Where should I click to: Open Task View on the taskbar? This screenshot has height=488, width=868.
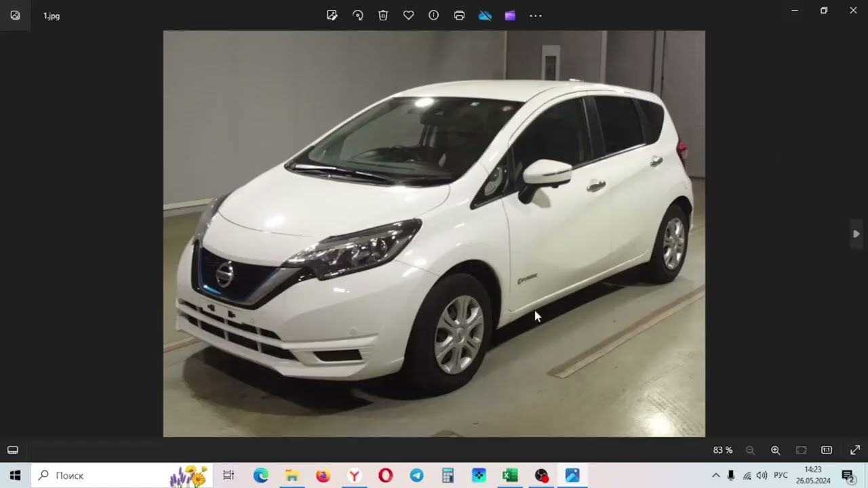click(x=229, y=475)
